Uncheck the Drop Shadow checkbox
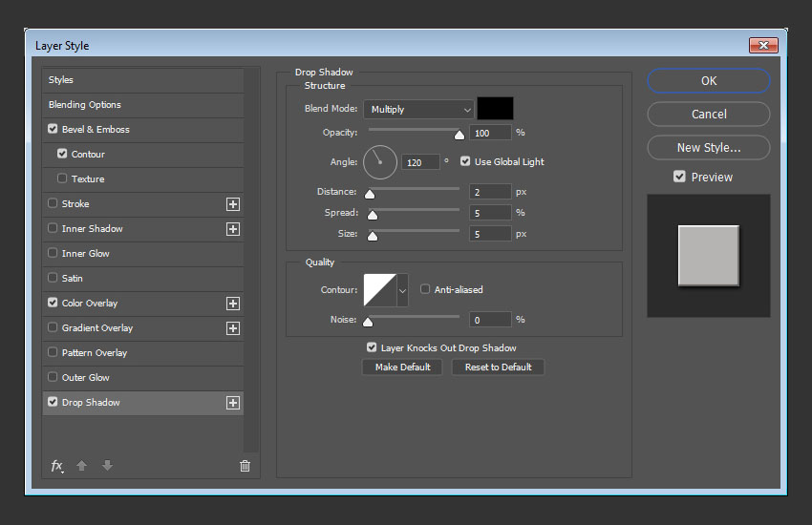Viewport: 812px width, 525px height. pyautogui.click(x=53, y=402)
